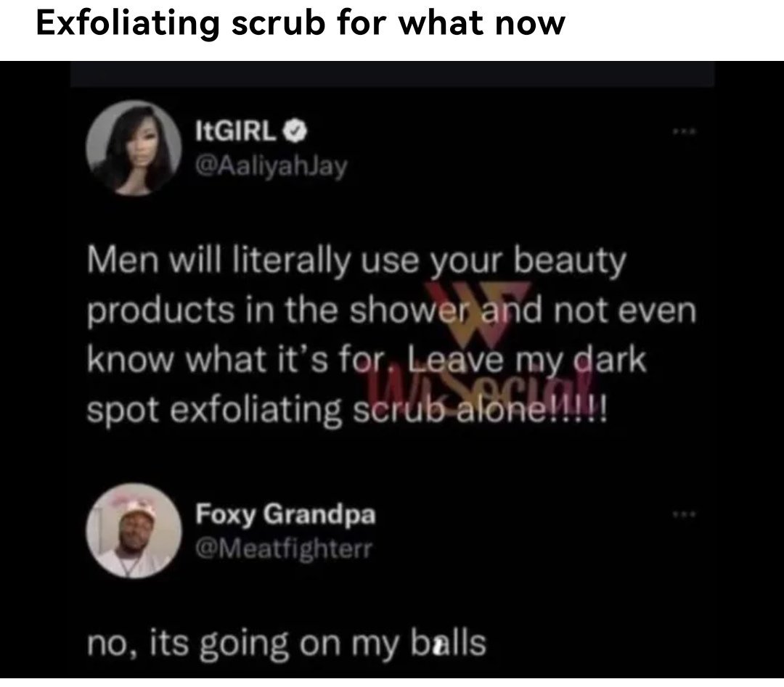This screenshot has width=784, height=687.
Task: Open ItGIRL's profile picture
Action: 134,147
